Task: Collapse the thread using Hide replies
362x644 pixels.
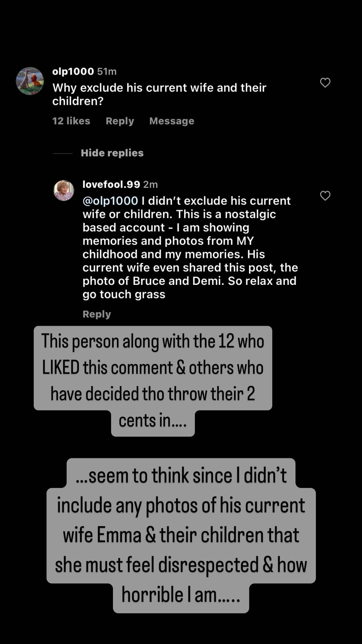Action: click(x=112, y=153)
